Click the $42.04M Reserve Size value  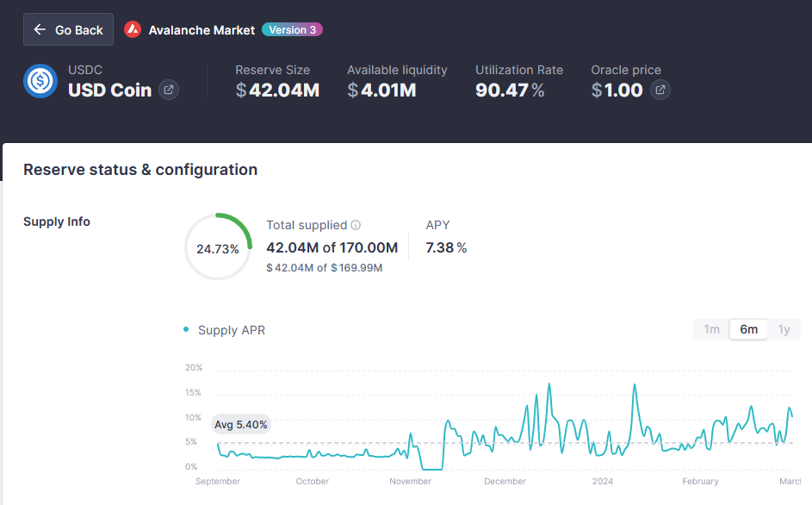[277, 90]
